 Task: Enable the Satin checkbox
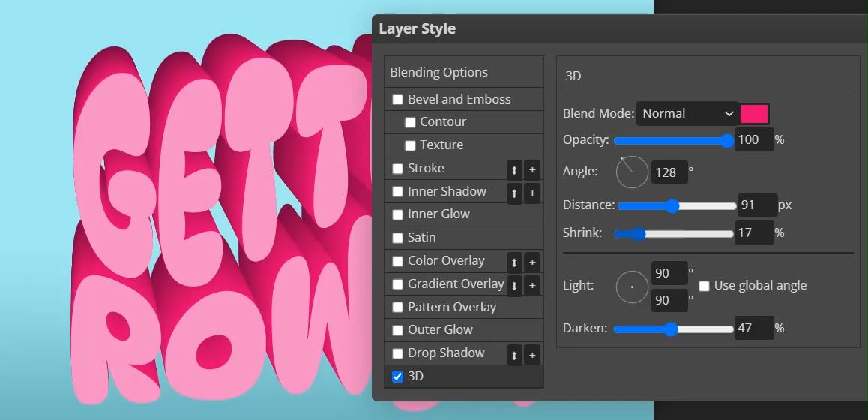[x=397, y=238]
